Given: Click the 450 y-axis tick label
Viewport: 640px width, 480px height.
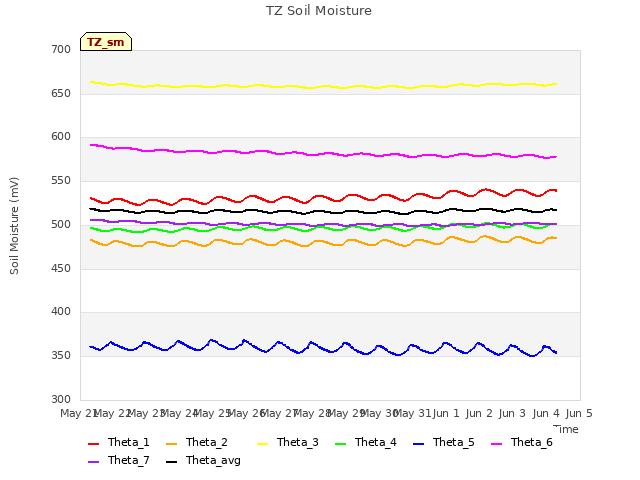Looking at the screenshot, I should point(61,269).
